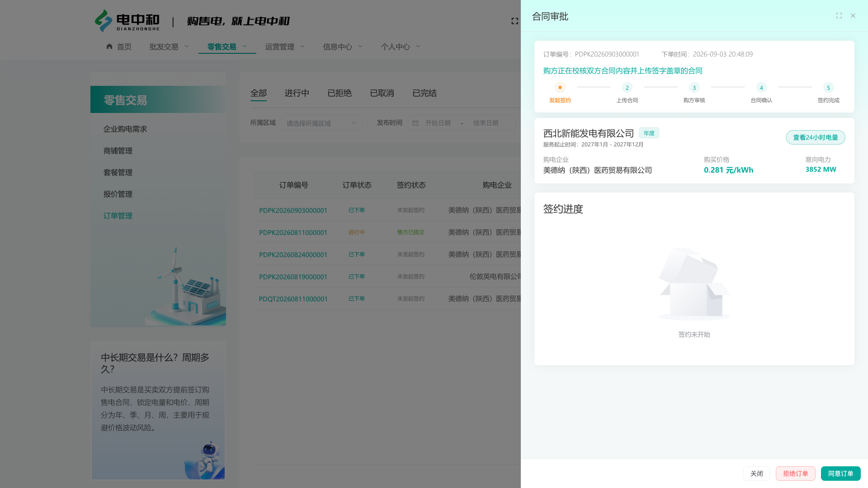Viewport: 868px width, 488px height.
Task: Click the 结束日期 date input
Action: (486, 123)
